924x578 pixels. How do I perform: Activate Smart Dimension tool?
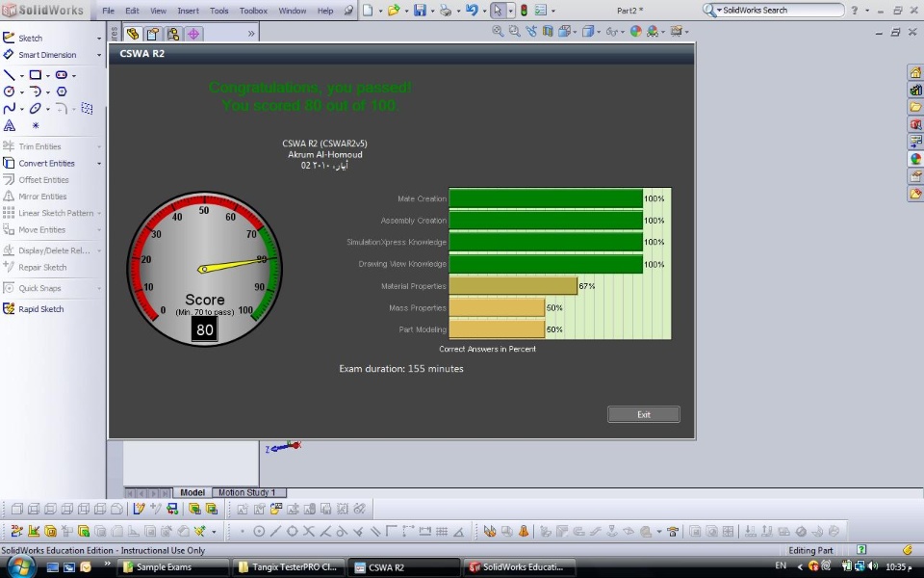coord(40,55)
